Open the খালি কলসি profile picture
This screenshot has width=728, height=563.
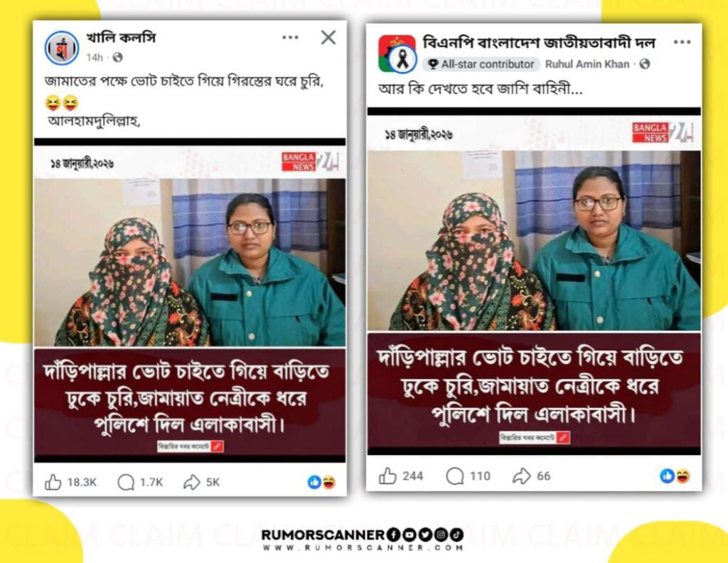click(x=62, y=48)
